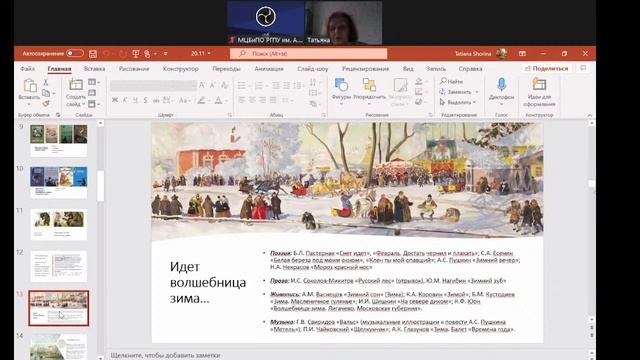Open the ribbon display options icon

click(x=522, y=53)
